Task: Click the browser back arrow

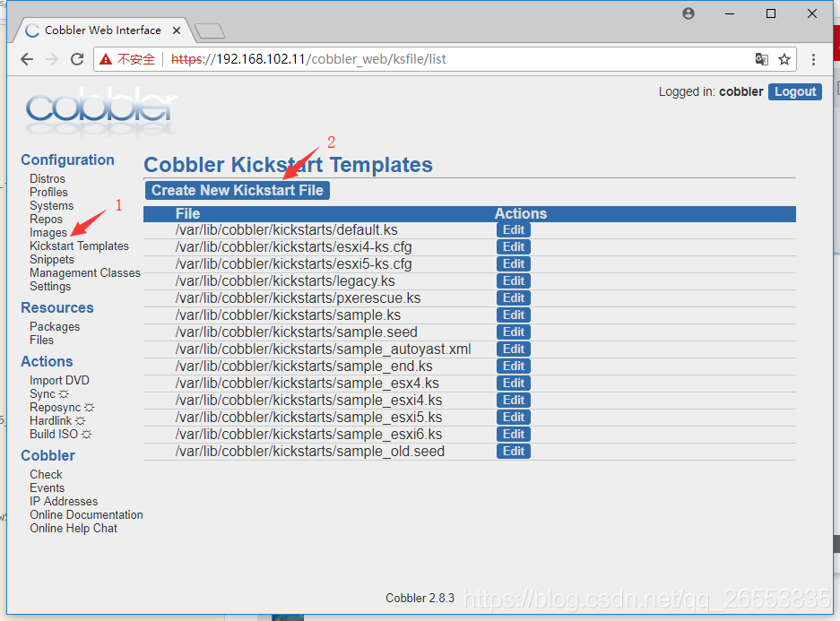Action: 26,59
